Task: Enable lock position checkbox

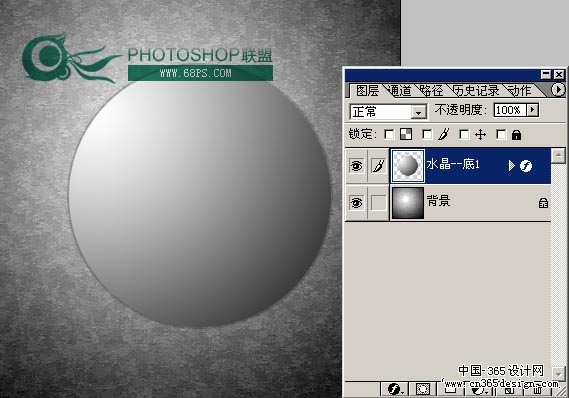Action: pyautogui.click(x=464, y=135)
